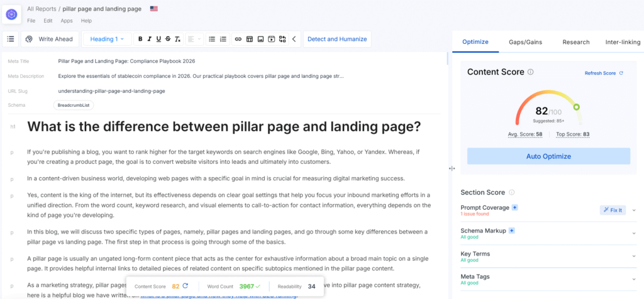Open the Apps menu
644x299 pixels.
click(x=67, y=21)
